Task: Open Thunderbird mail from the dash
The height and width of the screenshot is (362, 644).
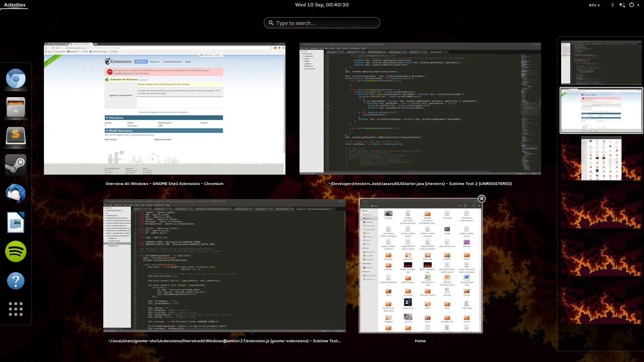Action: point(16,193)
